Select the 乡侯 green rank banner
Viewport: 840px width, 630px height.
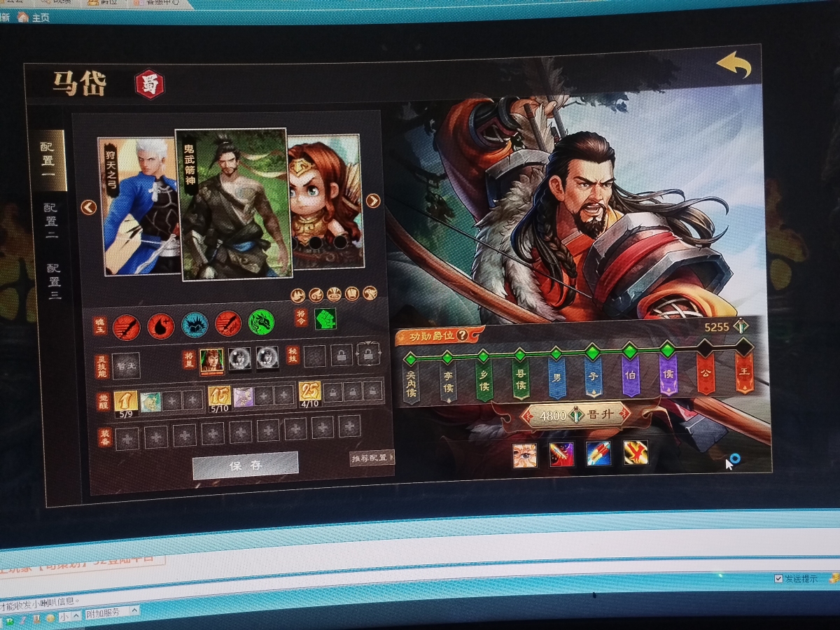484,381
